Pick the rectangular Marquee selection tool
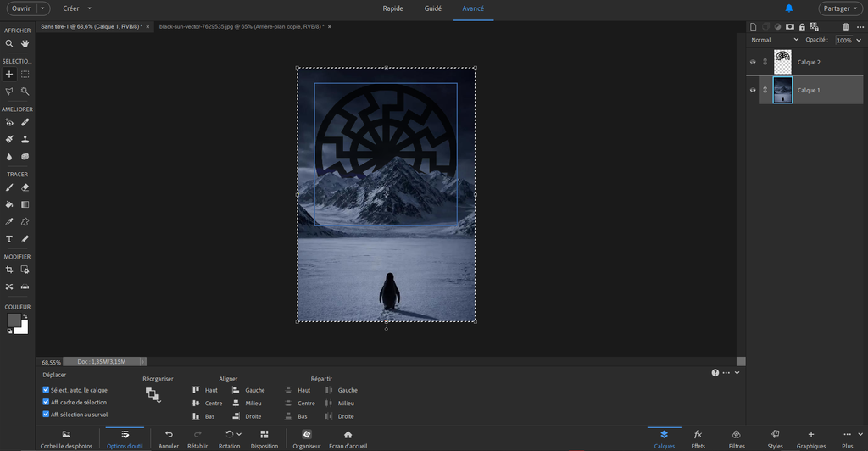Image resolution: width=868 pixels, height=451 pixels. (x=25, y=75)
